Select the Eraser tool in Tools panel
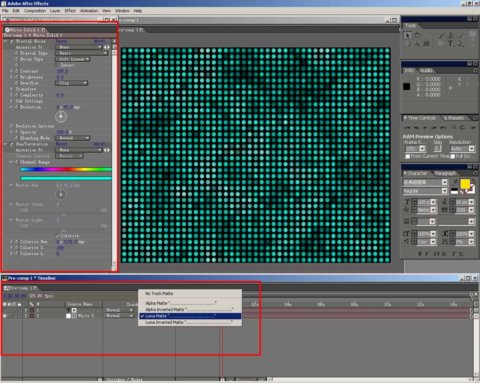 tap(460, 35)
